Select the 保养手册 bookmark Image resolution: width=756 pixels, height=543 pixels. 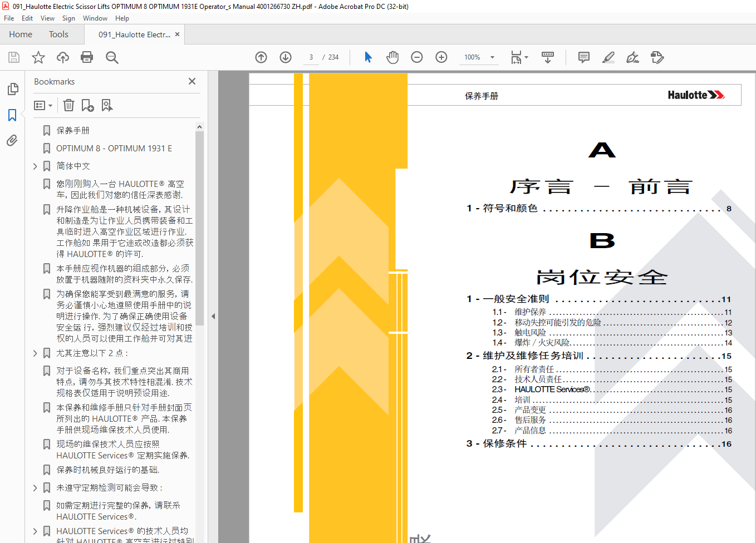[73, 131]
